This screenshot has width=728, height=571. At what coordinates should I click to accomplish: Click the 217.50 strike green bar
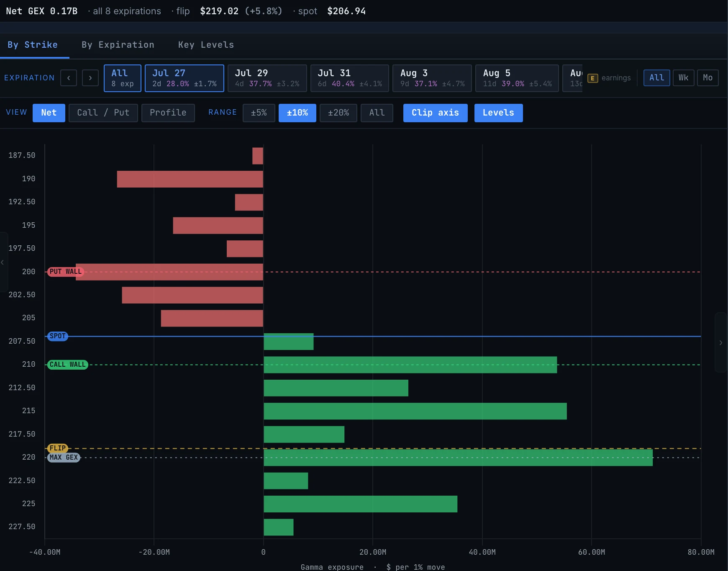304,434
